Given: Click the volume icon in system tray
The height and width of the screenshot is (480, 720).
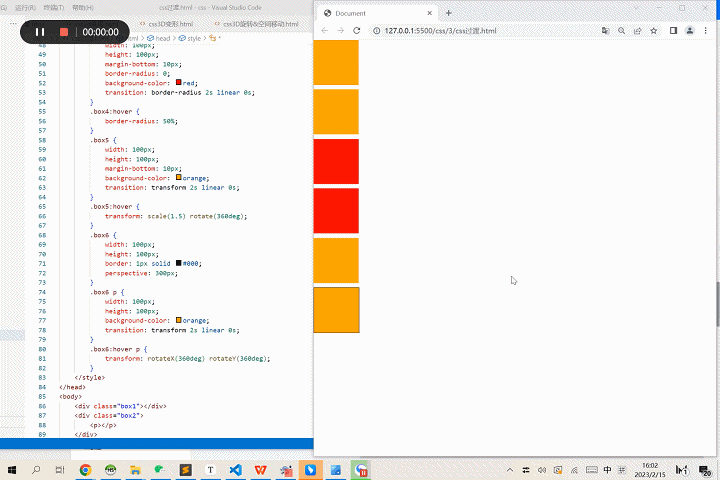Looking at the screenshot, I should tap(542, 470).
